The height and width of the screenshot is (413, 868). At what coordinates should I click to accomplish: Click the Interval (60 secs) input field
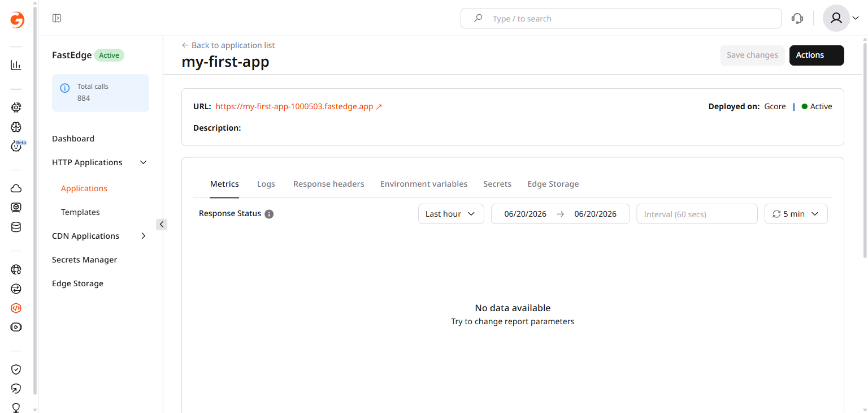697,214
